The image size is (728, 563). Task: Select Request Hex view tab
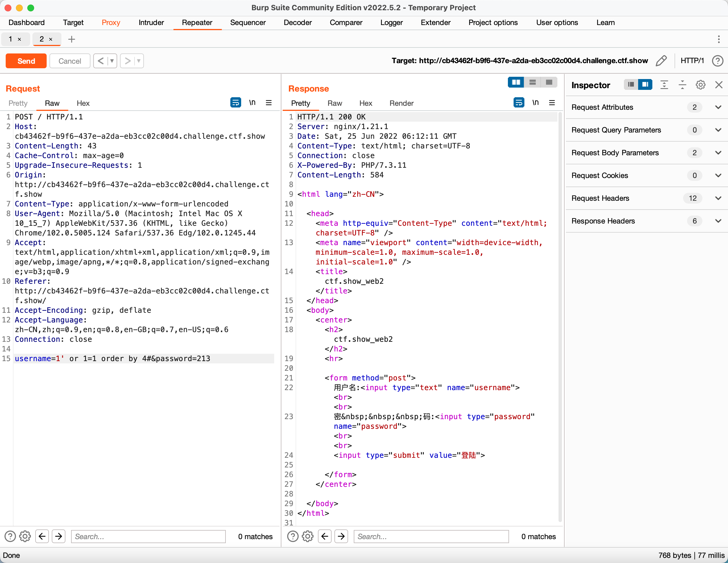click(x=83, y=103)
